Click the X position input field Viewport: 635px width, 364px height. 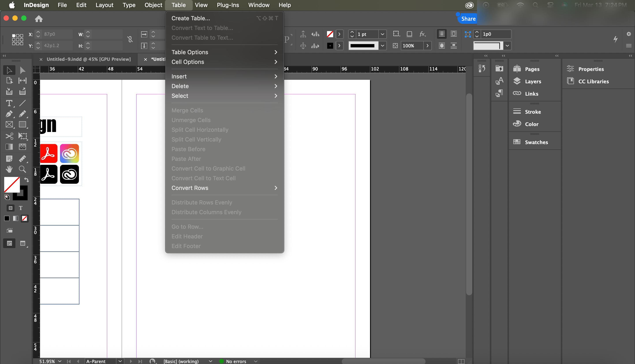click(57, 34)
